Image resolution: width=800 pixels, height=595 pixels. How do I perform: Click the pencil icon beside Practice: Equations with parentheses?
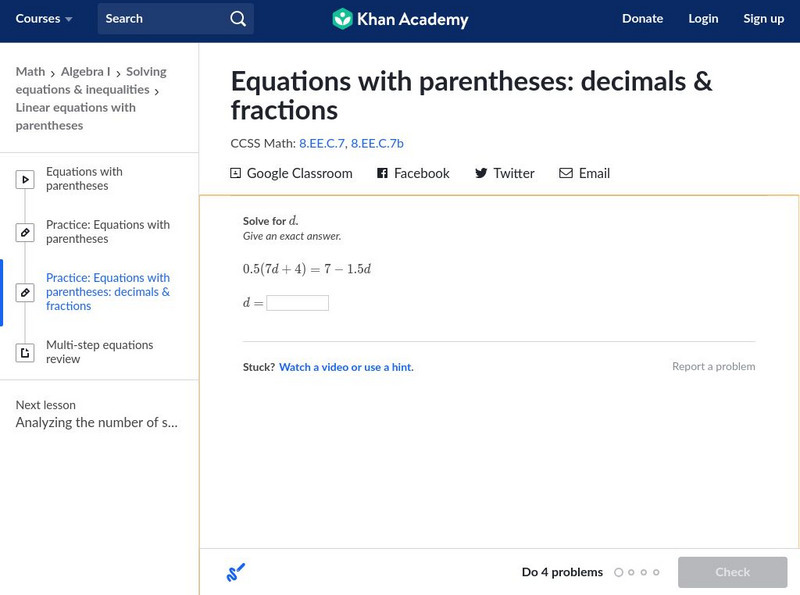tap(26, 233)
